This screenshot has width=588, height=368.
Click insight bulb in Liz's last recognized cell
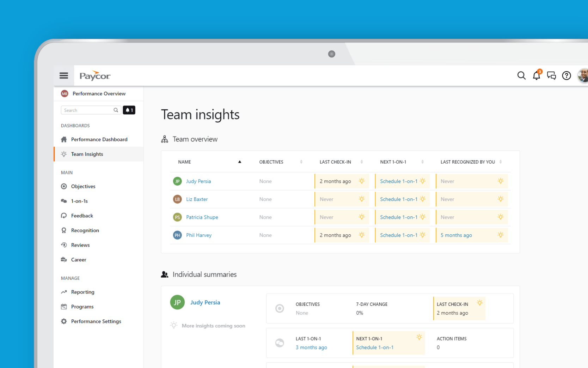[501, 199]
